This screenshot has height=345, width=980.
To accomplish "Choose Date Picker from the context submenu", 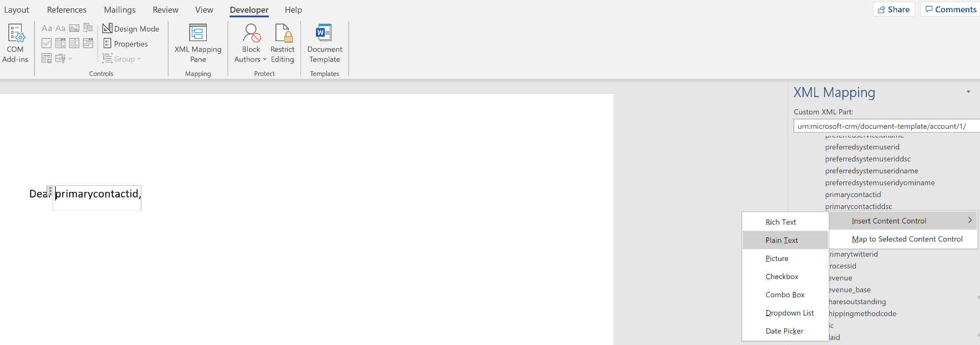I will (785, 331).
